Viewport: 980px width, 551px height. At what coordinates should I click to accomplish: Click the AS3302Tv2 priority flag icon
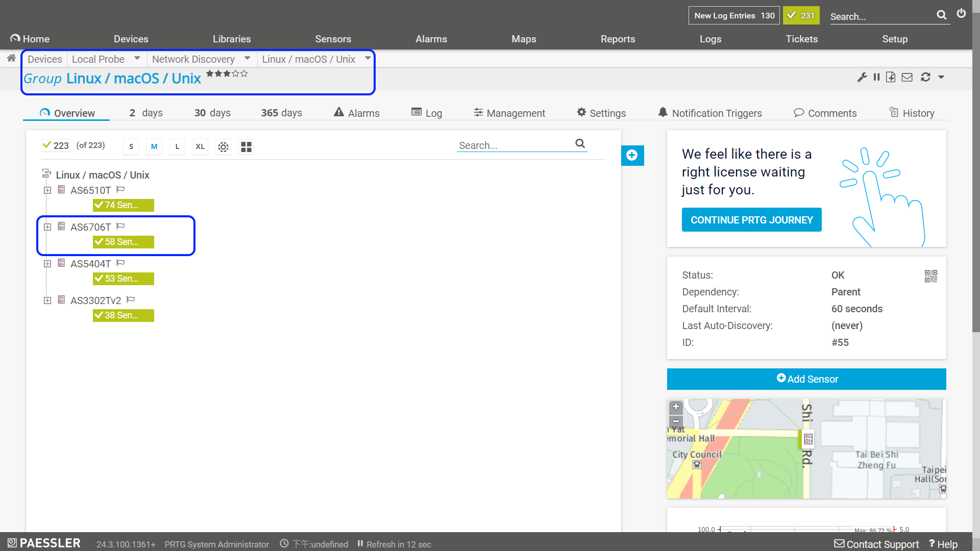pyautogui.click(x=131, y=299)
